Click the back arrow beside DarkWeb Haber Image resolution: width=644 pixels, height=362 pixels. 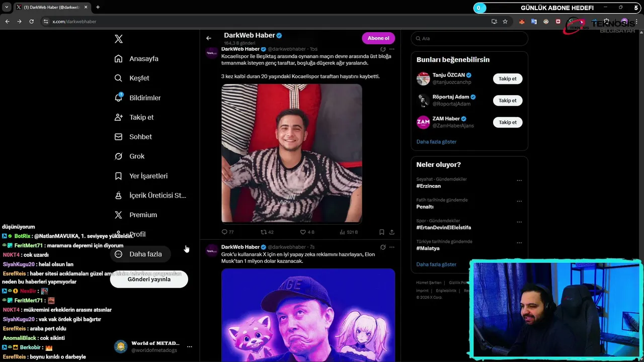point(209,38)
